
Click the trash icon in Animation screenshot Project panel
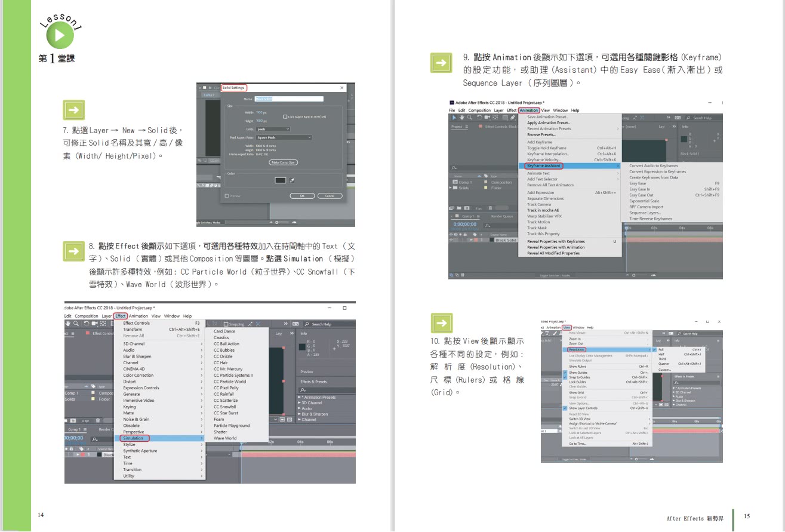coord(490,208)
